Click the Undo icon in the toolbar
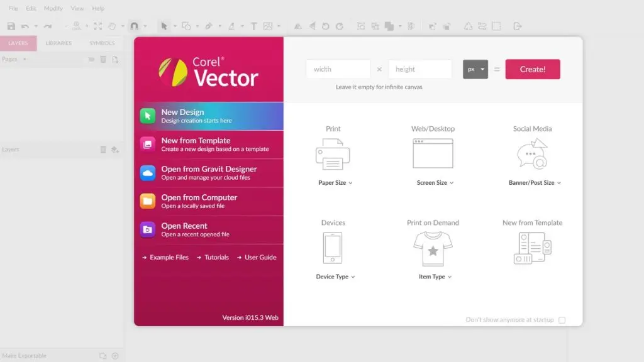 pyautogui.click(x=25, y=26)
